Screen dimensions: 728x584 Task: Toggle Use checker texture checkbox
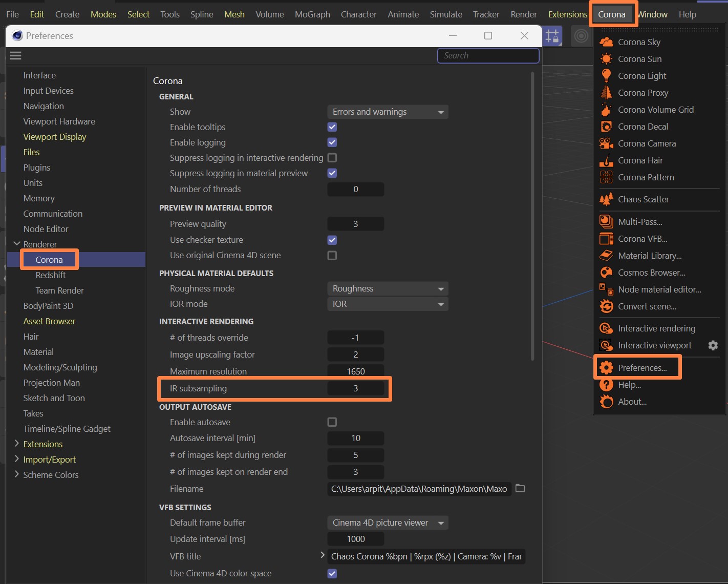[x=332, y=240]
